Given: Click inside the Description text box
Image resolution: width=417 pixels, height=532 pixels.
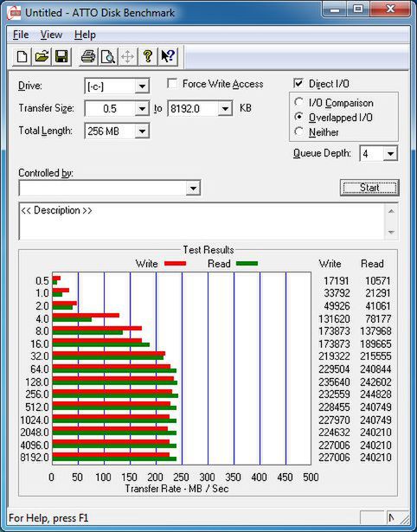Looking at the screenshot, I should (202, 221).
